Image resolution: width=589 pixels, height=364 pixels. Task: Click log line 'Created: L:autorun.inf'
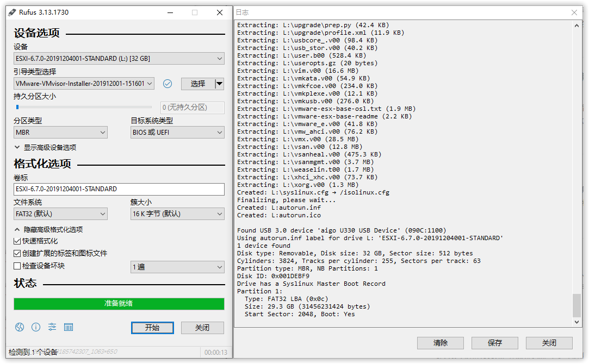click(278, 208)
